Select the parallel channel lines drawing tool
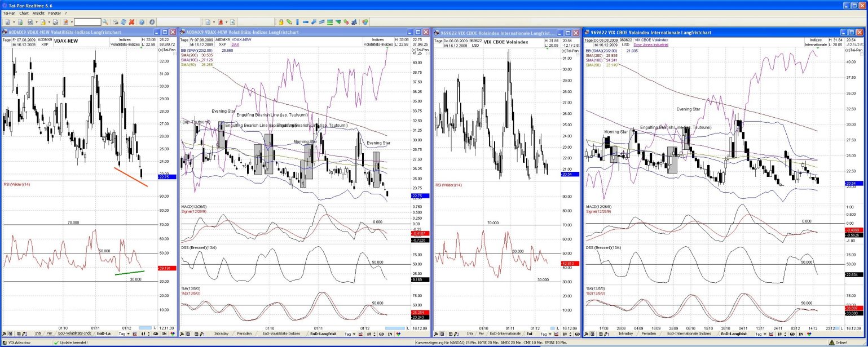 (x=321, y=22)
